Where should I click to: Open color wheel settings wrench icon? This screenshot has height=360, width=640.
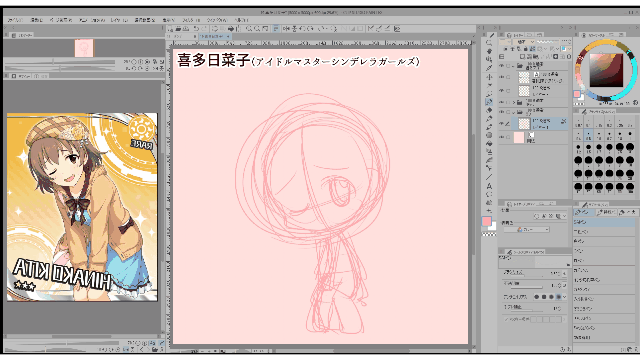635,102
